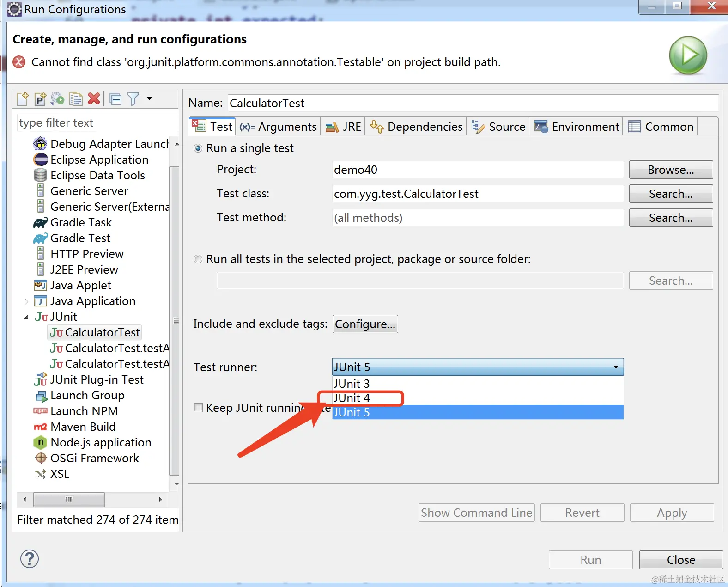Click the green Run icon at top right

(688, 55)
